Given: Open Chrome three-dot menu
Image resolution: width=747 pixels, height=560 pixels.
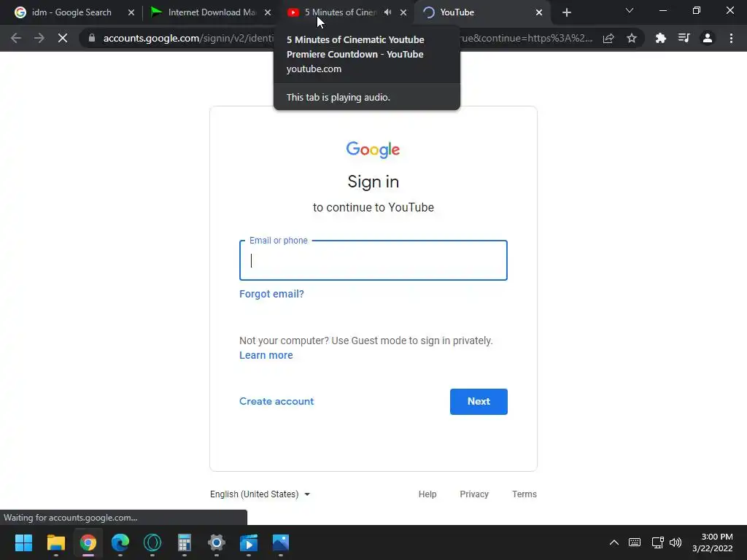Looking at the screenshot, I should coord(731,38).
